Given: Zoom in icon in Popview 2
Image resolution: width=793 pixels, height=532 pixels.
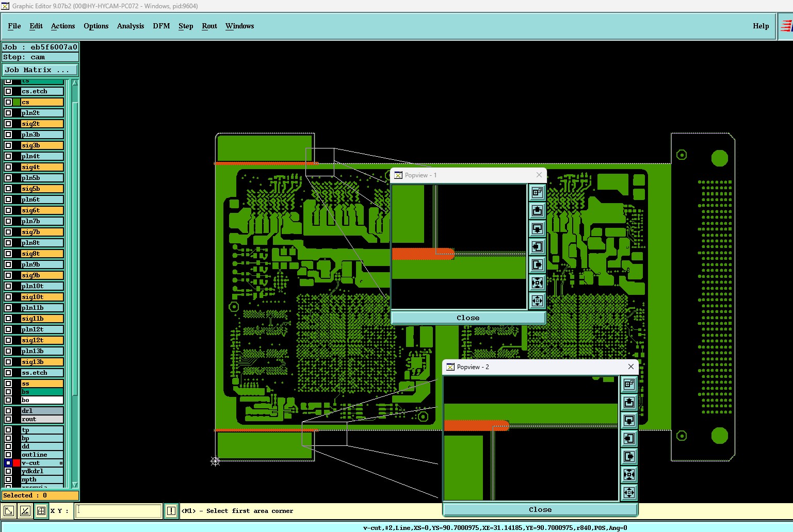Looking at the screenshot, I should coord(629,474).
